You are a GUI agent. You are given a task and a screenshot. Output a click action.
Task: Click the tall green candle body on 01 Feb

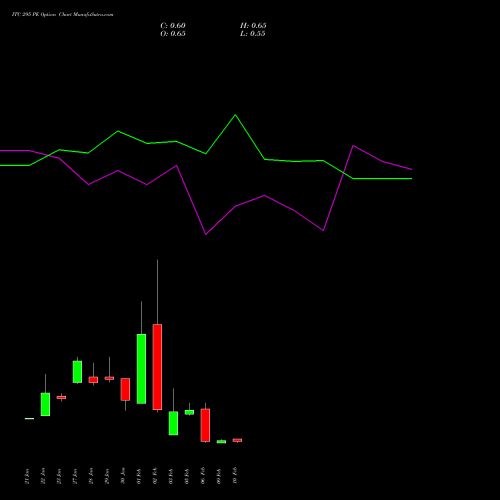pyautogui.click(x=141, y=369)
